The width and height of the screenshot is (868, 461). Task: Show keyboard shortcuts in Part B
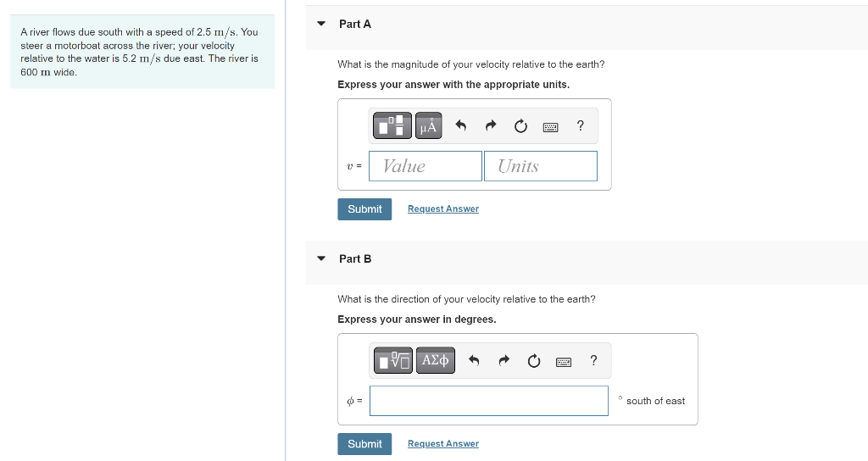(564, 362)
